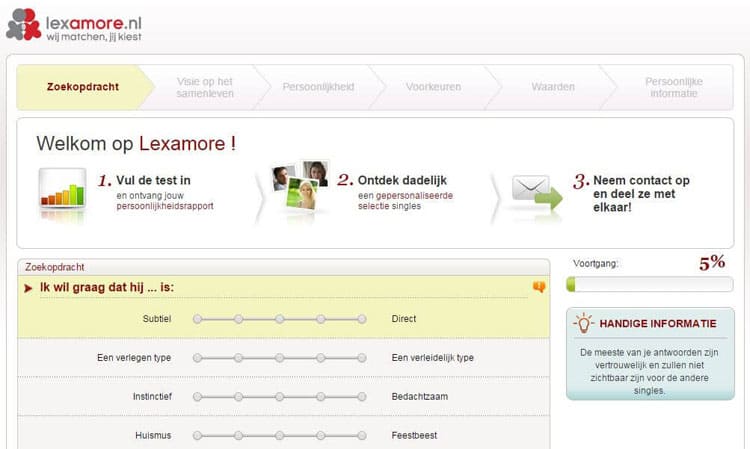Select the point nearest Instinctief
750x449 pixels.
[198, 396]
